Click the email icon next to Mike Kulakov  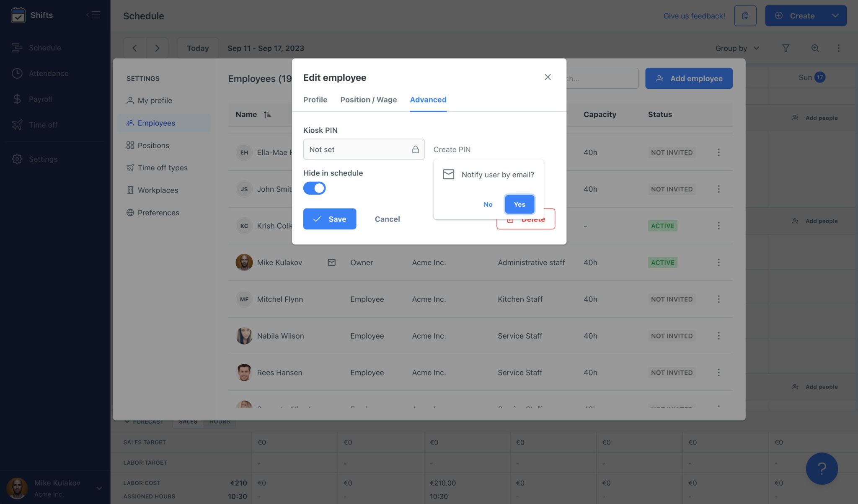click(331, 262)
